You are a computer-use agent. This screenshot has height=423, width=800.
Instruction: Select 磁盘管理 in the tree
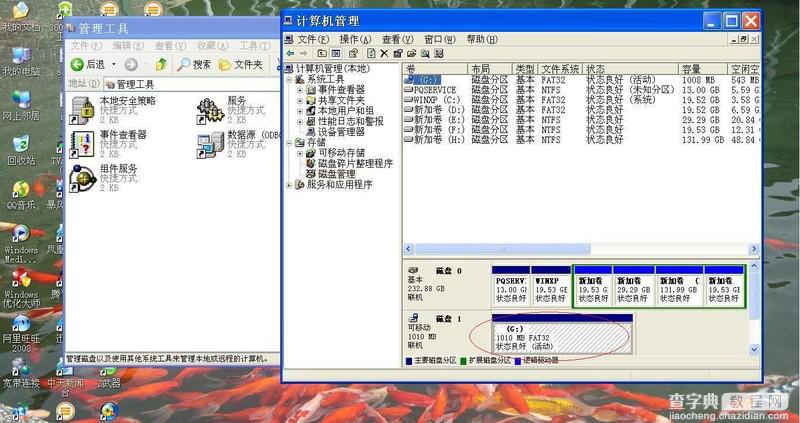click(331, 174)
